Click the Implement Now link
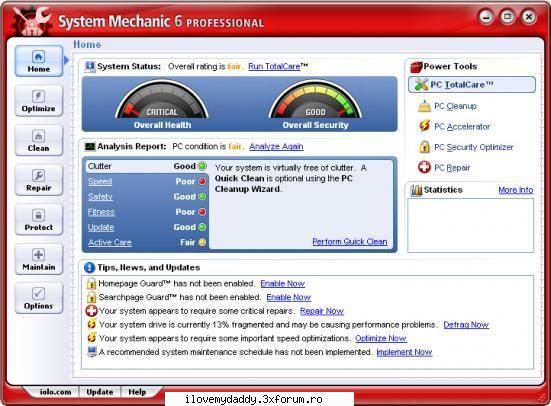Viewport: 551px width, 406px height. [x=404, y=352]
